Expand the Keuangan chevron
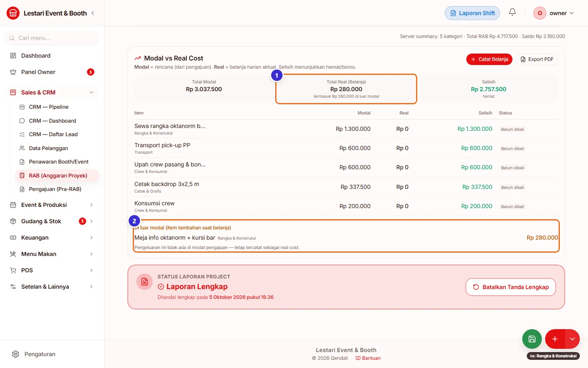Screen dimensions: 588x368 coord(91,238)
